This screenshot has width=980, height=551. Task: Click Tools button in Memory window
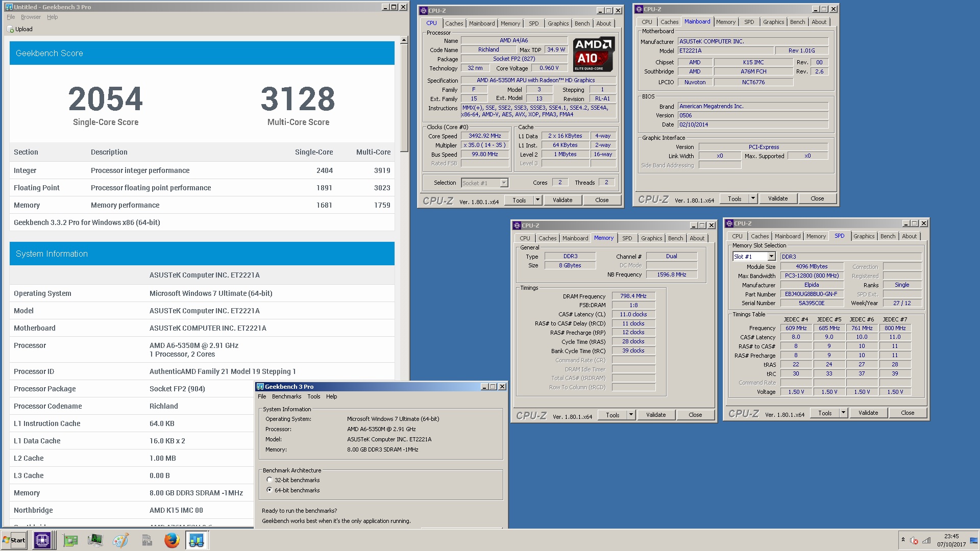click(612, 415)
